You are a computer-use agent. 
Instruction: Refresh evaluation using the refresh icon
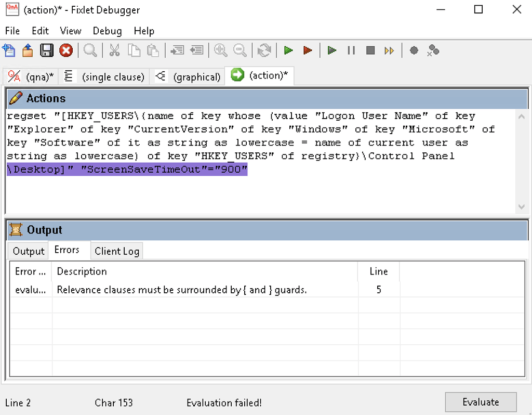tap(264, 50)
